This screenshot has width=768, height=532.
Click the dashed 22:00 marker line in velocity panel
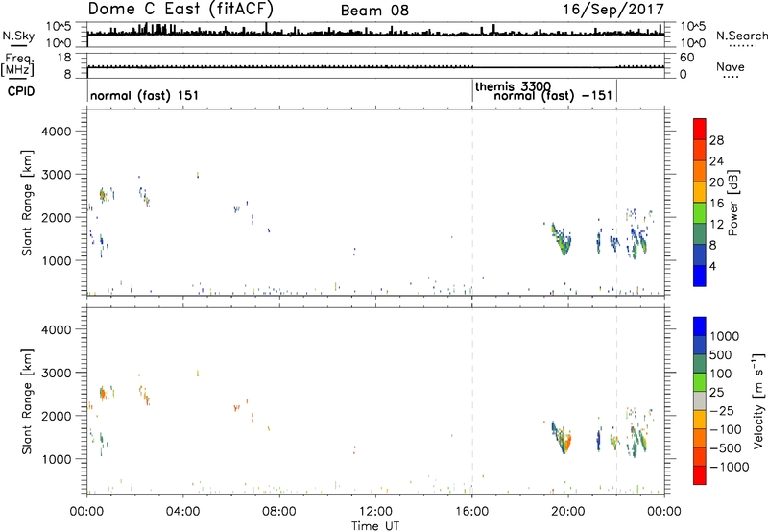pyautogui.click(x=616, y=400)
